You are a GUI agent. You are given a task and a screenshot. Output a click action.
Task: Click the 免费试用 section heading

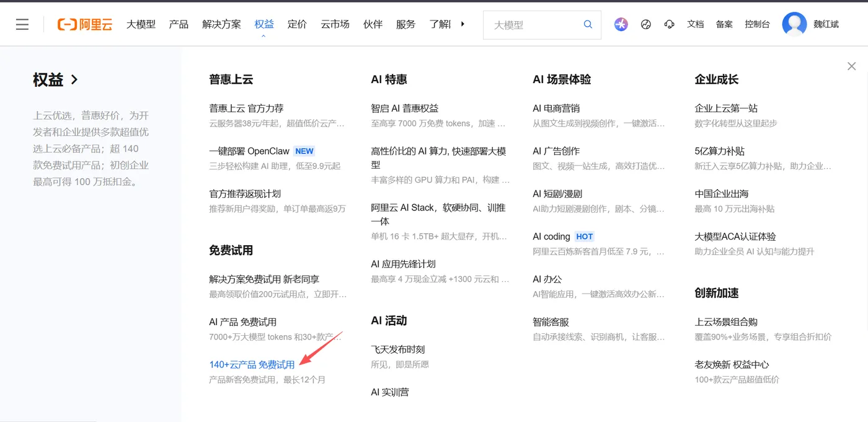[231, 251]
